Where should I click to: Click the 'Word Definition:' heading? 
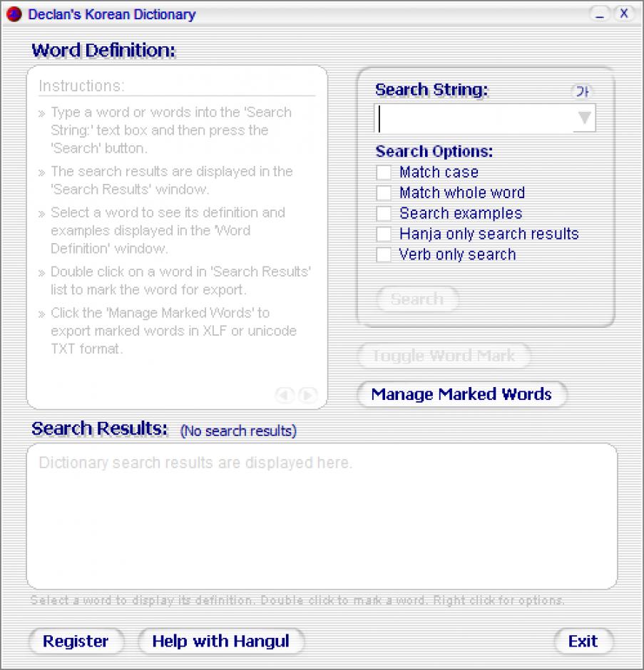pyautogui.click(x=103, y=51)
